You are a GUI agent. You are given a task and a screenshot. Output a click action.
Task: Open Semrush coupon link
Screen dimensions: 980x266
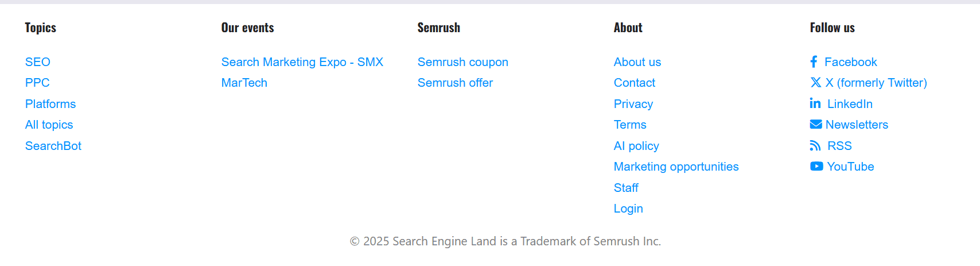tap(463, 62)
